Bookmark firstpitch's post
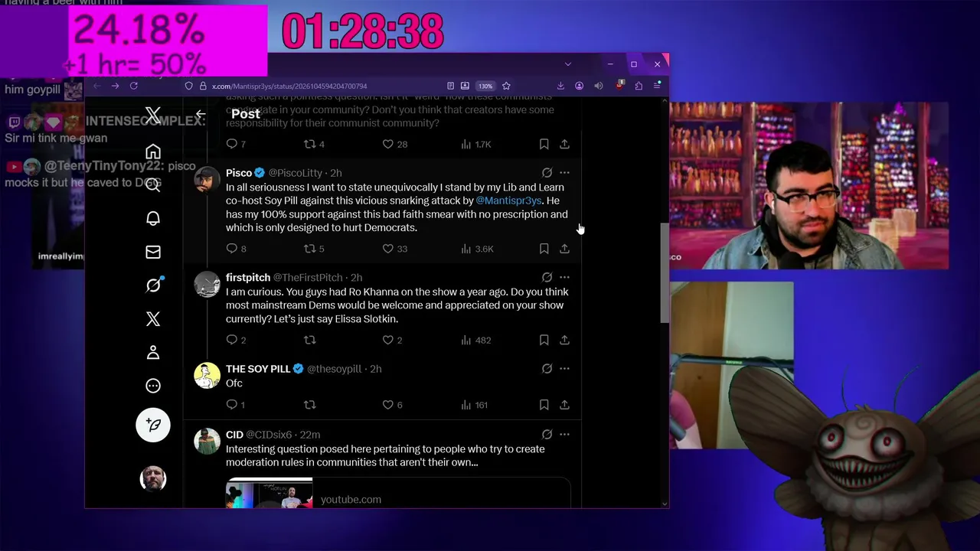 point(544,340)
